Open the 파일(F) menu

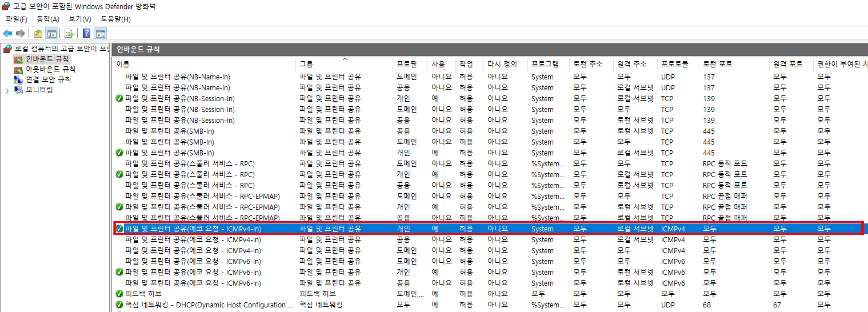click(16, 19)
